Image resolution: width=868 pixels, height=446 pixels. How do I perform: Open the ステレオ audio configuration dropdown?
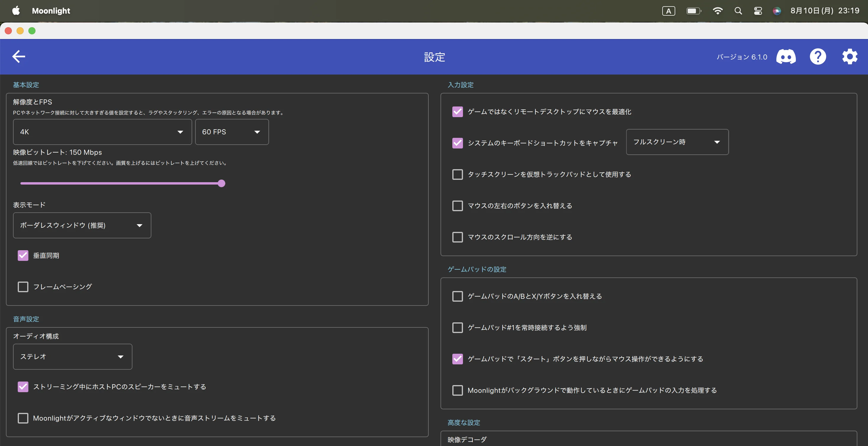(x=72, y=357)
